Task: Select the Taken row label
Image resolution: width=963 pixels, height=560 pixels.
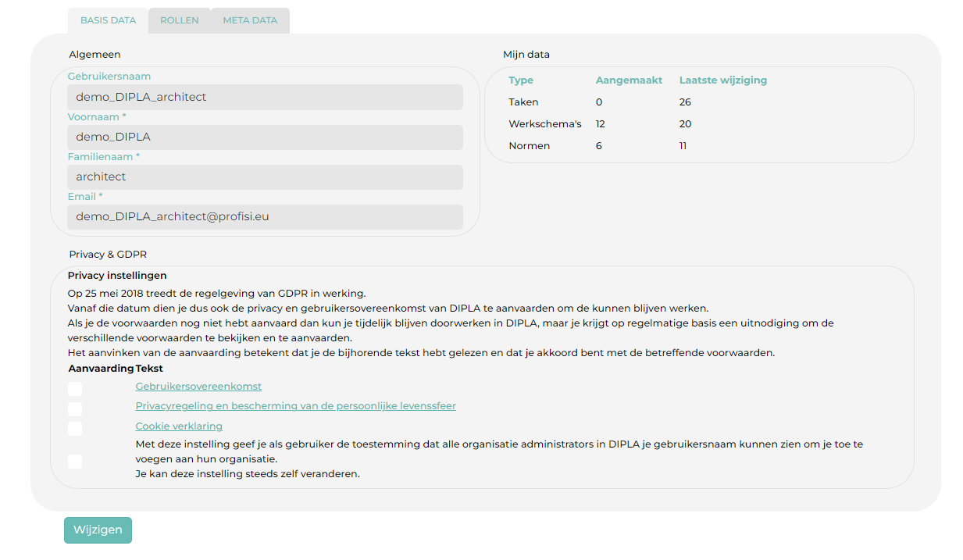Action: [523, 102]
